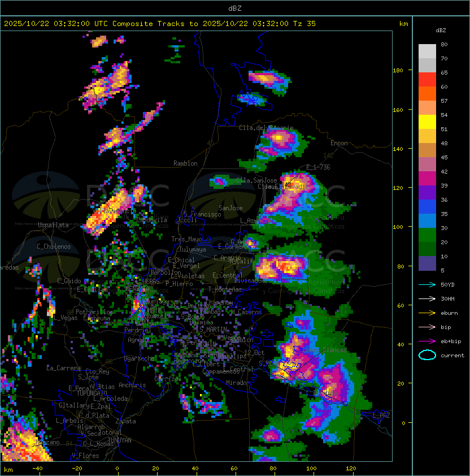Click the 'P_Hierro' map label
This screenshot has width=470, height=476.
pos(179,284)
